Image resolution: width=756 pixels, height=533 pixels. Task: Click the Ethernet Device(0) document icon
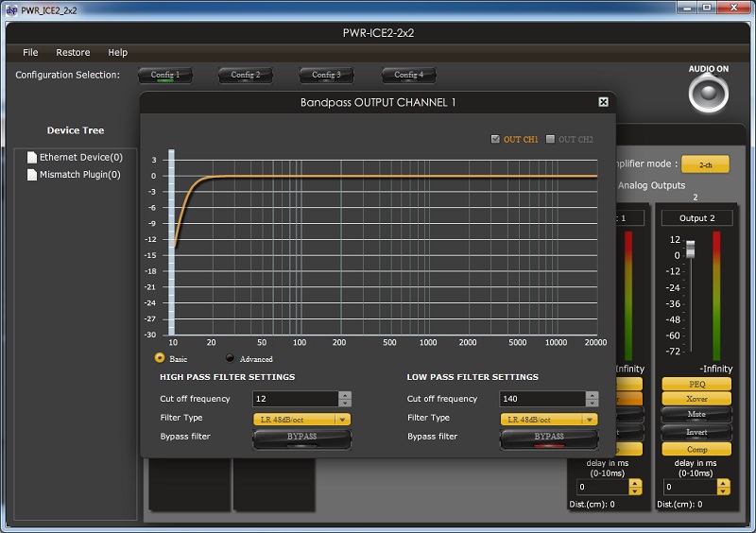pos(32,157)
